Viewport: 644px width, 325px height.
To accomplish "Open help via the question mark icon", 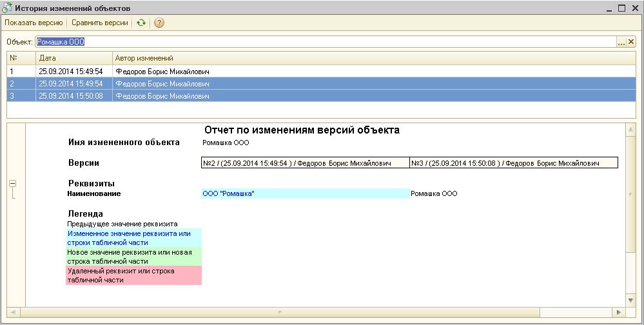I will coord(159,23).
